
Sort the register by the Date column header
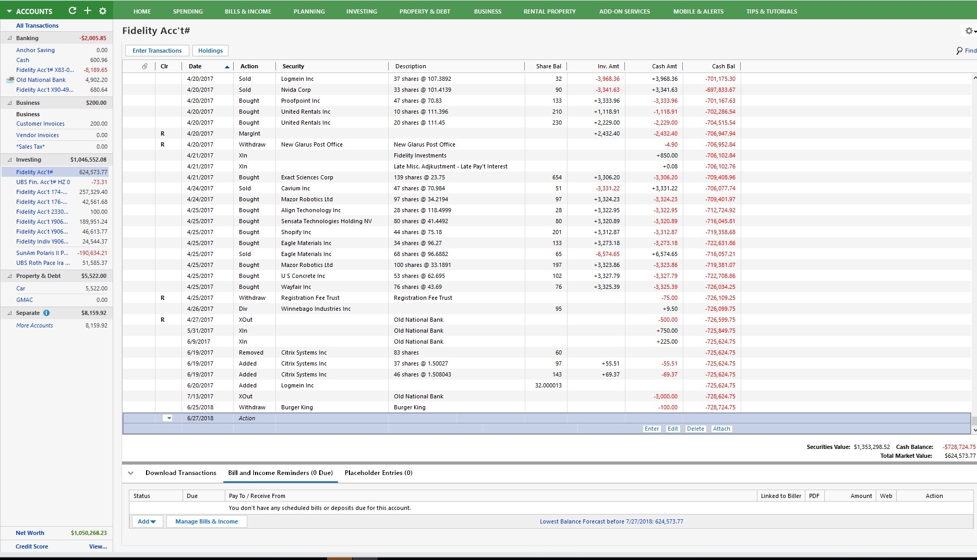click(x=195, y=66)
